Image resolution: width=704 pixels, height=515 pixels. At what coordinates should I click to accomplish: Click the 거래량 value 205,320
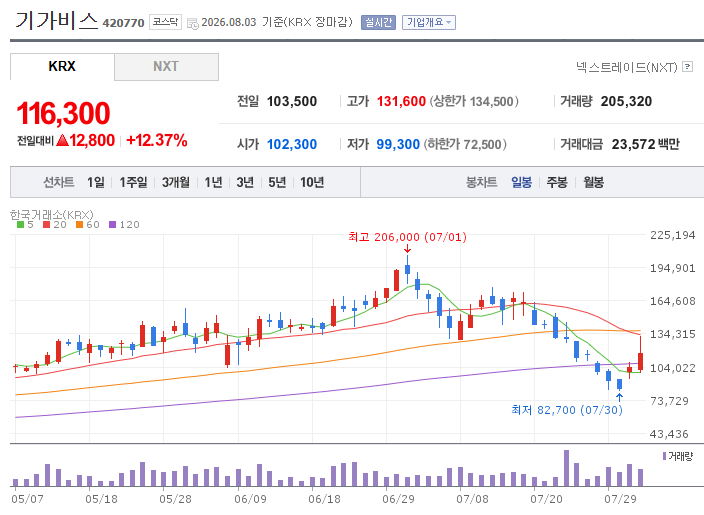626,101
